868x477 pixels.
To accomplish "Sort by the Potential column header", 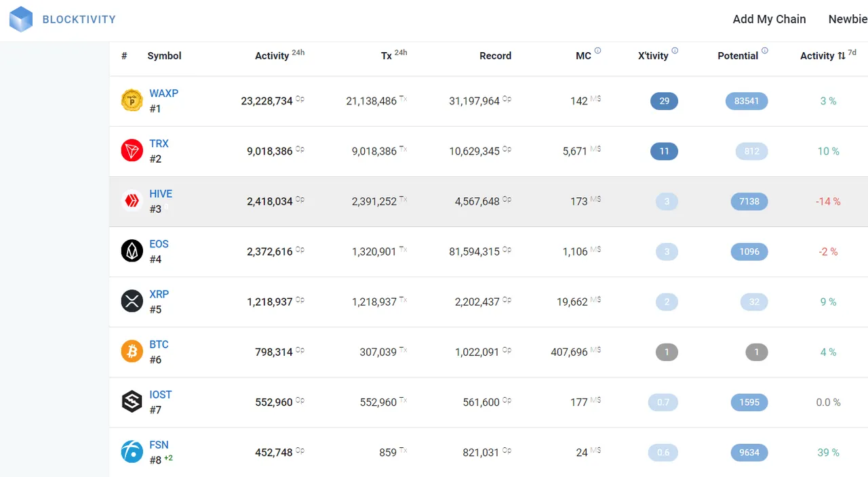I will [738, 56].
